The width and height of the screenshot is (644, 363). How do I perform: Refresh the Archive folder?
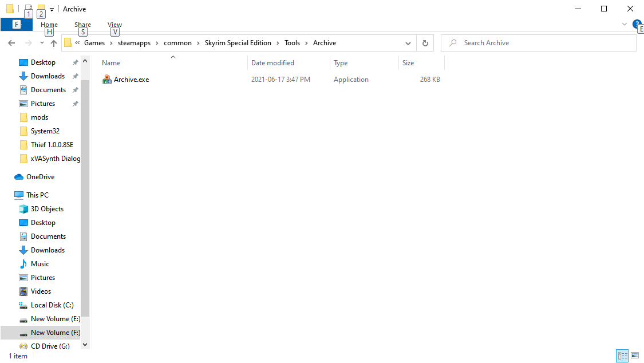[425, 43]
